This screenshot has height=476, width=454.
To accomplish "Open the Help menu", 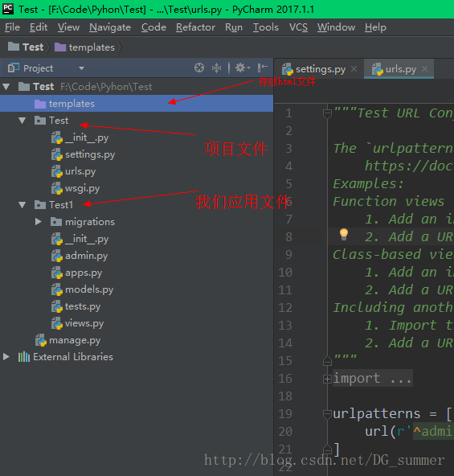I will (x=375, y=27).
